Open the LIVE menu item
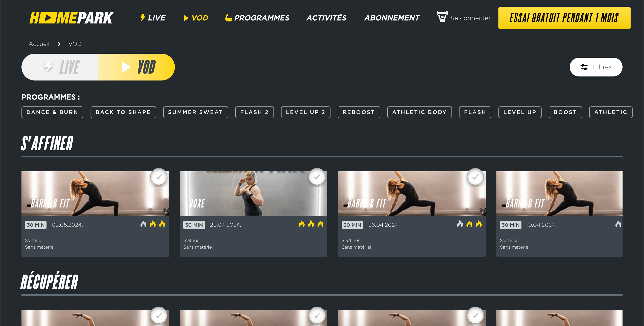644x326 pixels. click(153, 18)
